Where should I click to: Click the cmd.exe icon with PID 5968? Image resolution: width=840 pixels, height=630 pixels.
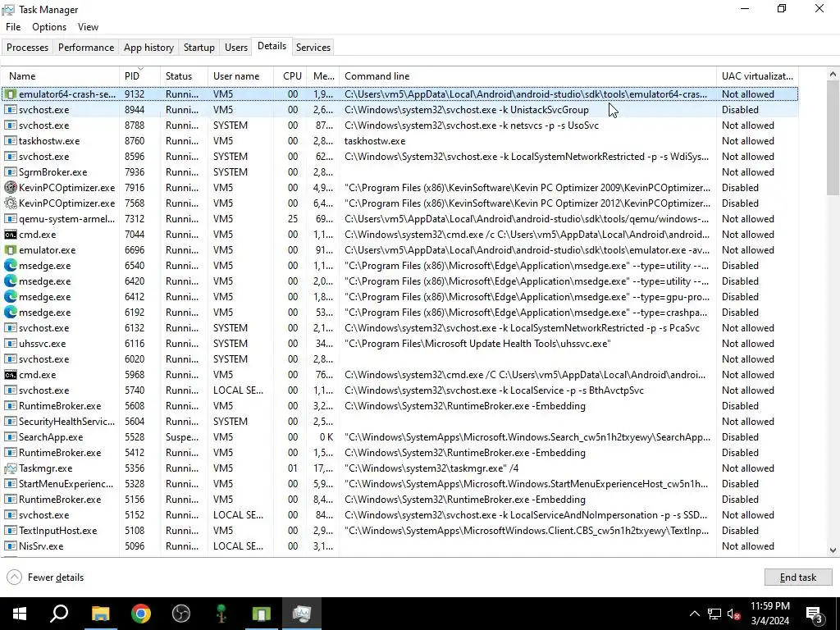[10, 375]
